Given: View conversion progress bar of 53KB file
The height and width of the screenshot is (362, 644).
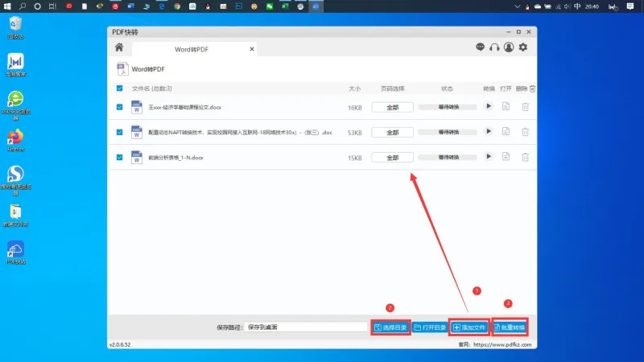Looking at the screenshot, I should click(448, 132).
